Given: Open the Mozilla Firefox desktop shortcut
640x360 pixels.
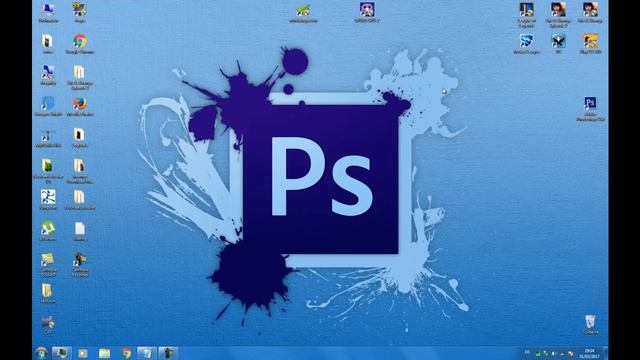Looking at the screenshot, I should 80,107.
